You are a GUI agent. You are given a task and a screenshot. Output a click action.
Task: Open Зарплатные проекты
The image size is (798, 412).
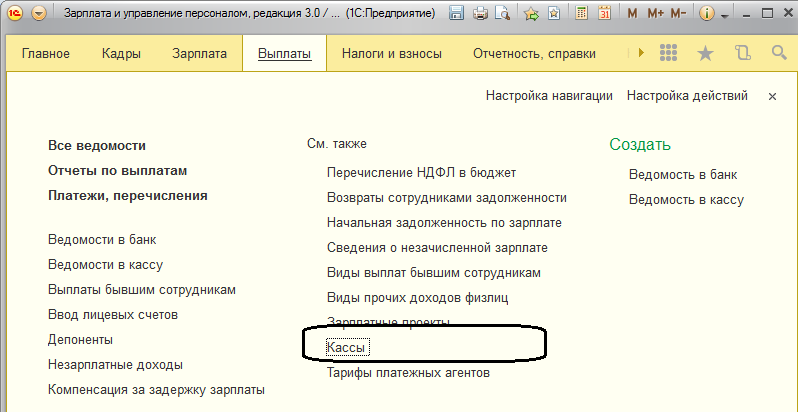tap(388, 322)
